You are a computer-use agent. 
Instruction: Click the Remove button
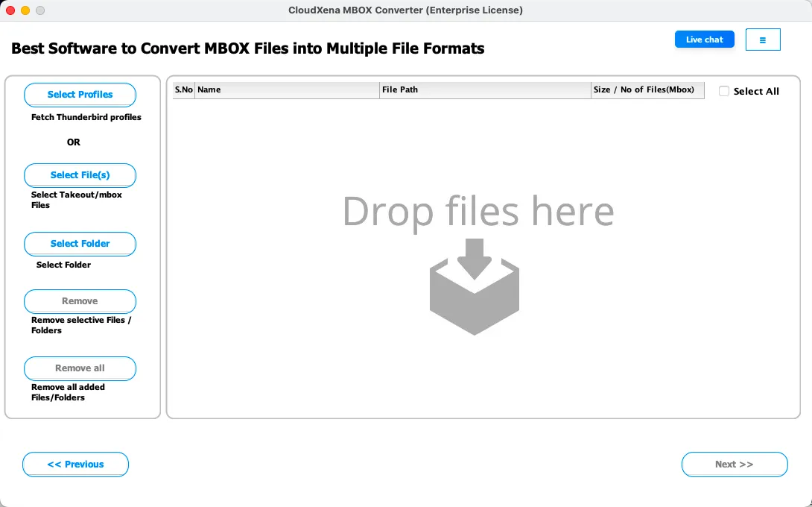pyautogui.click(x=80, y=301)
